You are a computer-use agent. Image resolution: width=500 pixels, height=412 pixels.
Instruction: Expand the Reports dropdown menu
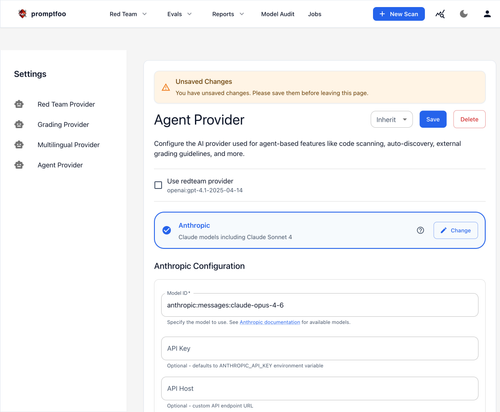[x=228, y=14]
